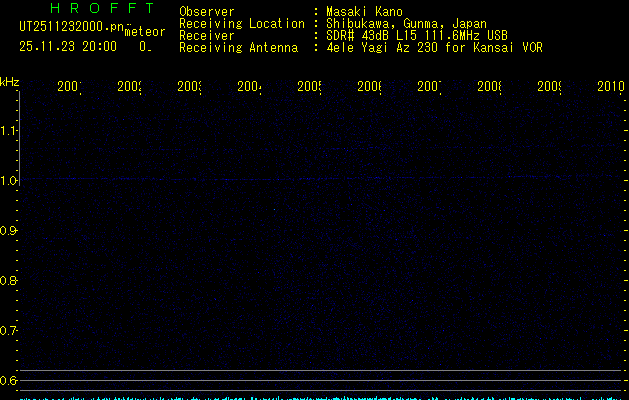Click the 0.9 kHz axis tick label

coord(8,231)
